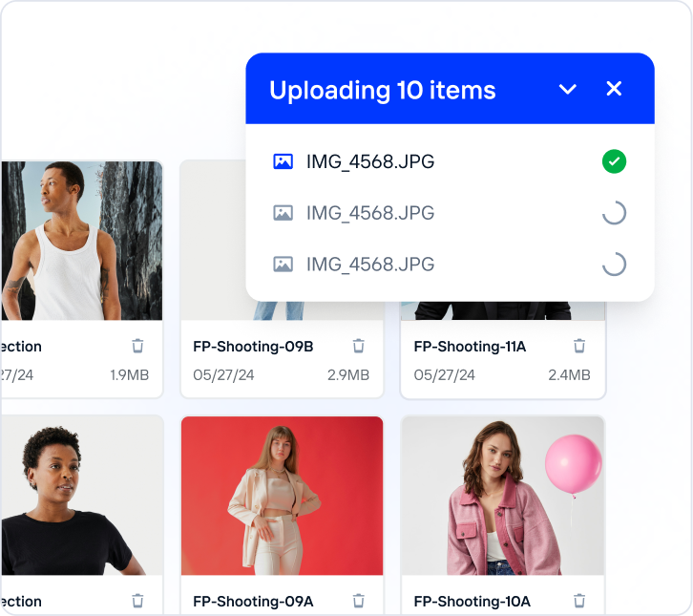Delete the FP-Shooting-10A image
The width and height of the screenshot is (693, 616).
(579, 601)
